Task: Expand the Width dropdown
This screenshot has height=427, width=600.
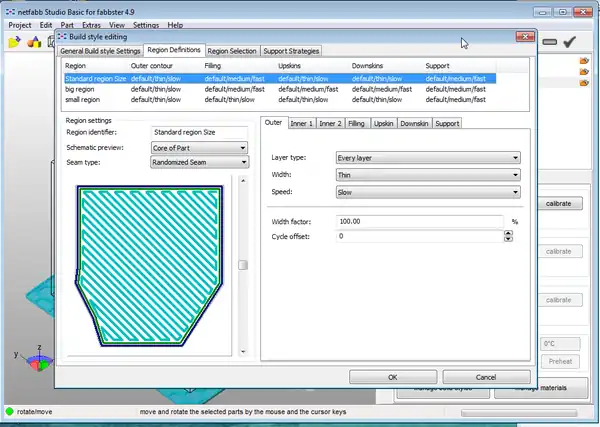Action: click(x=428, y=174)
